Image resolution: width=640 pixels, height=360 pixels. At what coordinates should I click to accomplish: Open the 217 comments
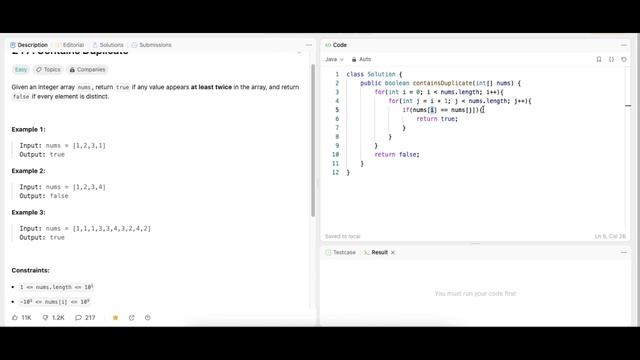click(85, 318)
